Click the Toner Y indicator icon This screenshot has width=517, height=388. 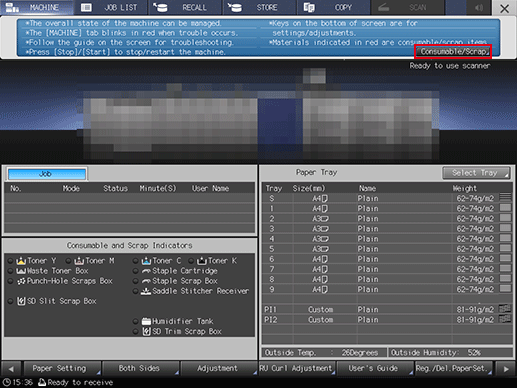click(21, 261)
